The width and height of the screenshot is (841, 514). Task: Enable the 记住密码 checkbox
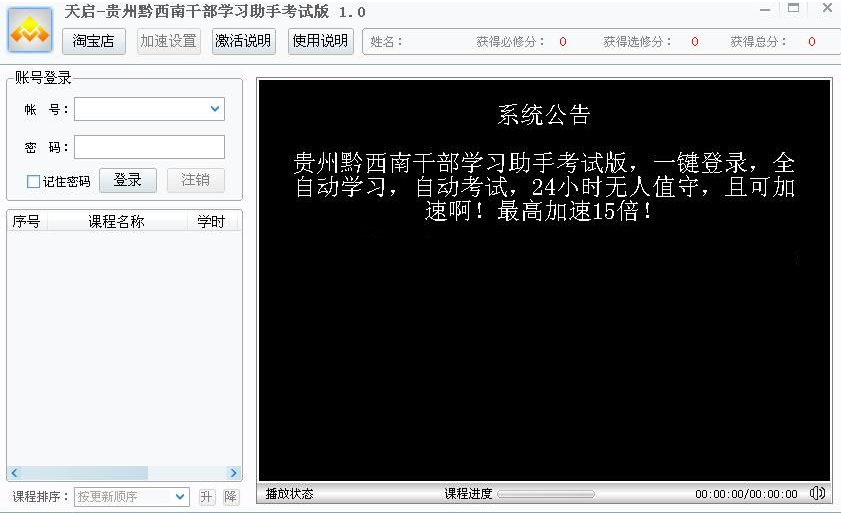tap(33, 182)
